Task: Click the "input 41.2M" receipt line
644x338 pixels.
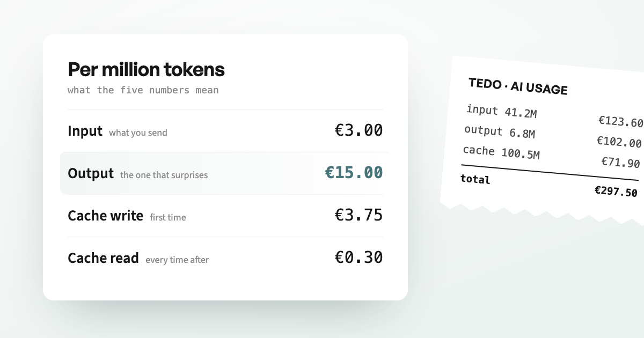Action: point(502,111)
